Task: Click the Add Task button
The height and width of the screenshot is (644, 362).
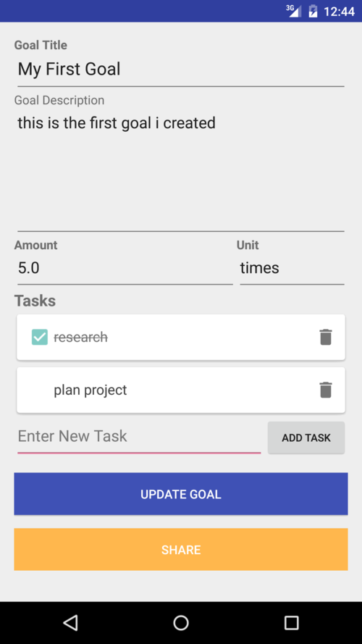Action: tap(306, 438)
